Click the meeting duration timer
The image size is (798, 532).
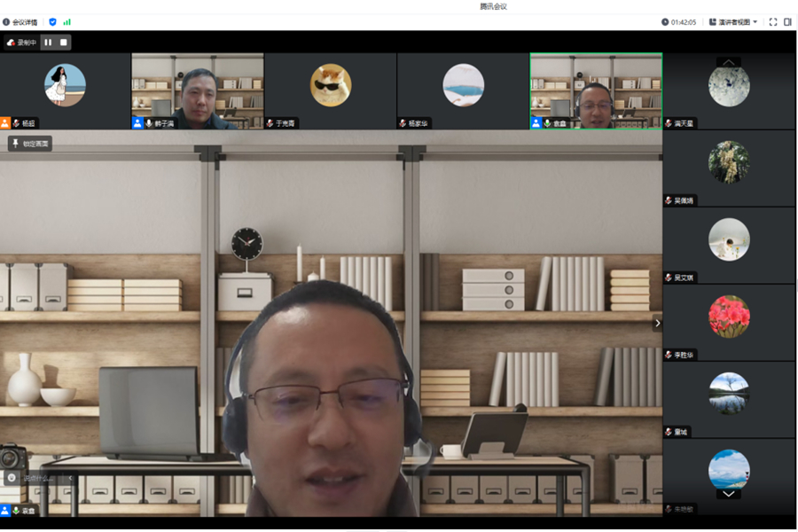[678, 22]
